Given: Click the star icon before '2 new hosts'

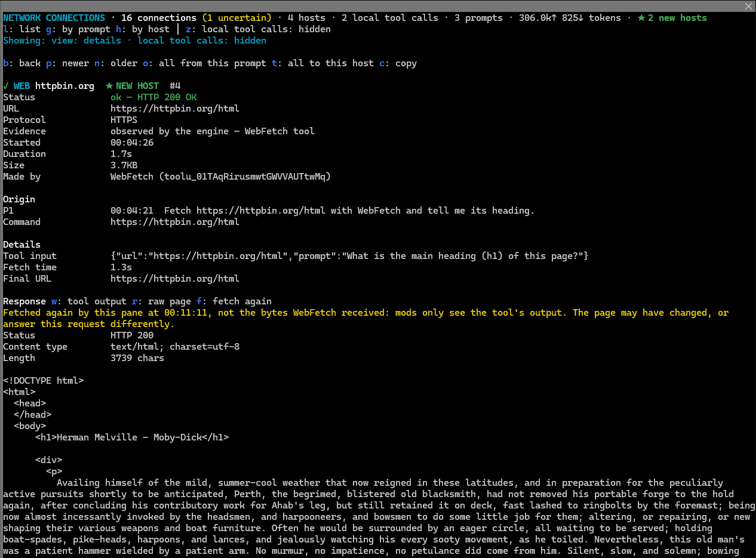Looking at the screenshot, I should point(641,17).
